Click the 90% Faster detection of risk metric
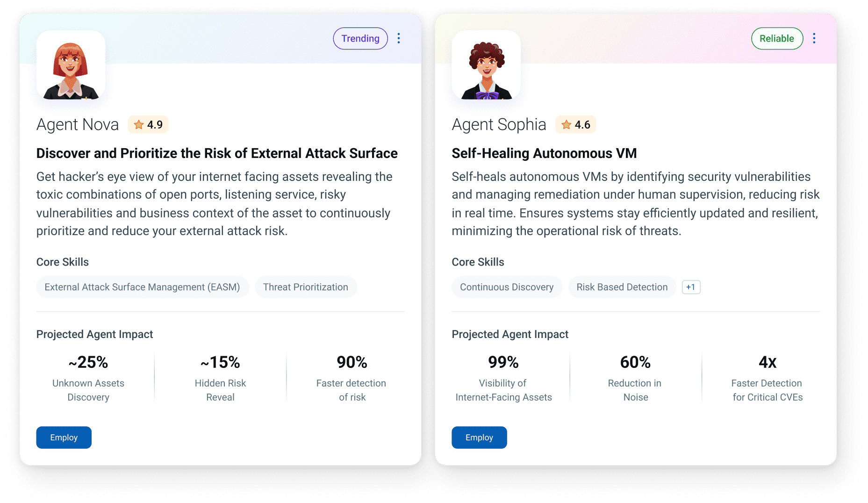This screenshot has height=503, width=868. (x=352, y=378)
